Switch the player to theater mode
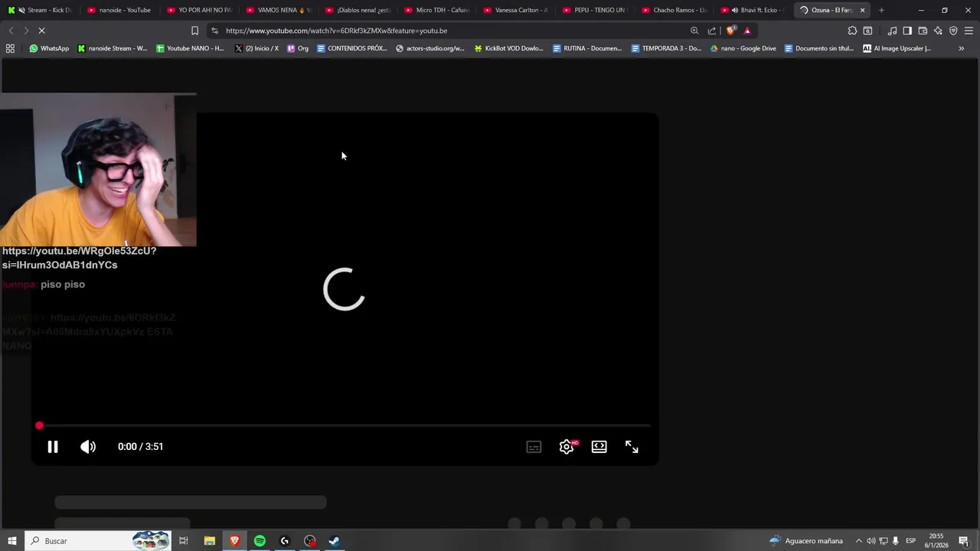The height and width of the screenshot is (551, 980). click(x=599, y=447)
